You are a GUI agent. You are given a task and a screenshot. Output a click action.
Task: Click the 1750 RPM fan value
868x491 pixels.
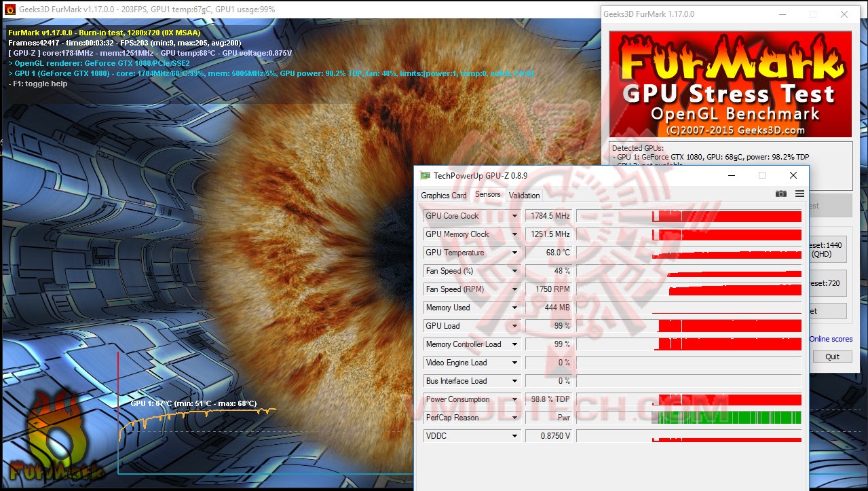point(549,289)
